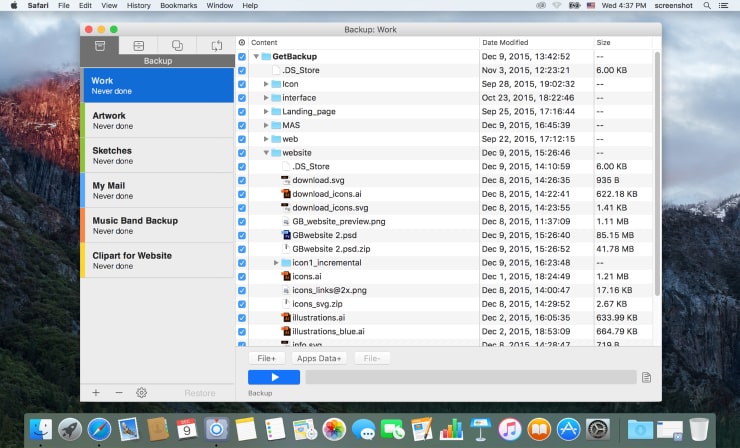Click the Apps Data+ button
The height and width of the screenshot is (448, 740).
[319, 358]
